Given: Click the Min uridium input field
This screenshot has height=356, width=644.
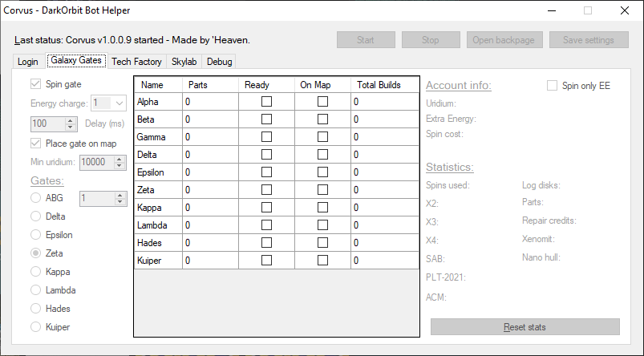Looking at the screenshot, I should [x=96, y=162].
